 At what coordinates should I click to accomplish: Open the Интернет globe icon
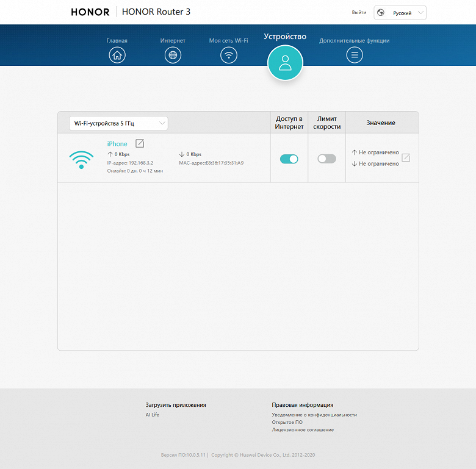click(173, 55)
